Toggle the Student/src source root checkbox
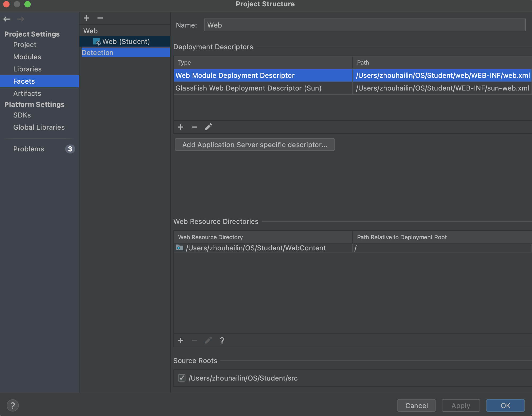The width and height of the screenshot is (532, 416). (182, 378)
